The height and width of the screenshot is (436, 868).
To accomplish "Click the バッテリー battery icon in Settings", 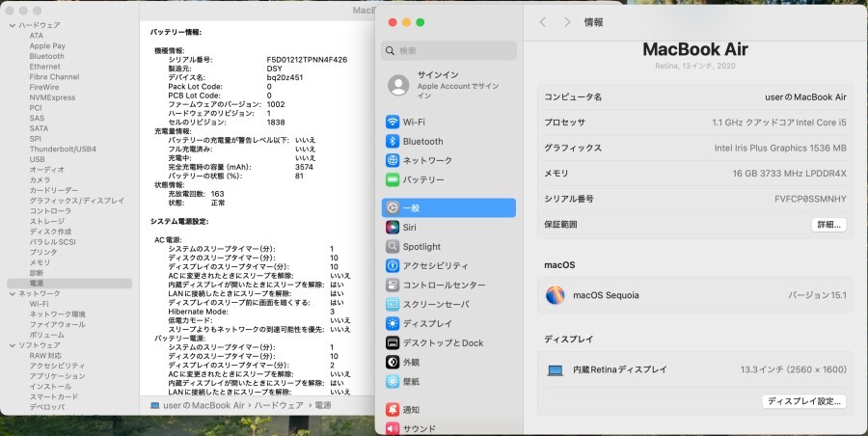I will pyautogui.click(x=393, y=179).
